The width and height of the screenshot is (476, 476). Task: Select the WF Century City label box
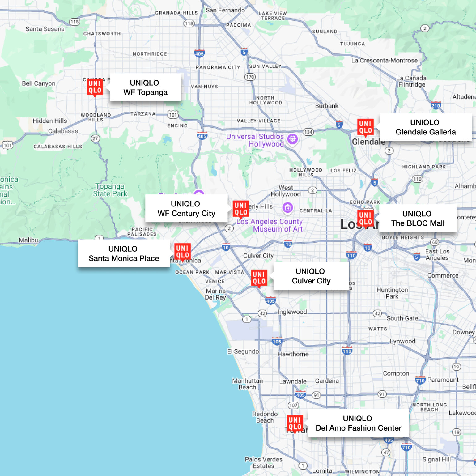(186, 209)
